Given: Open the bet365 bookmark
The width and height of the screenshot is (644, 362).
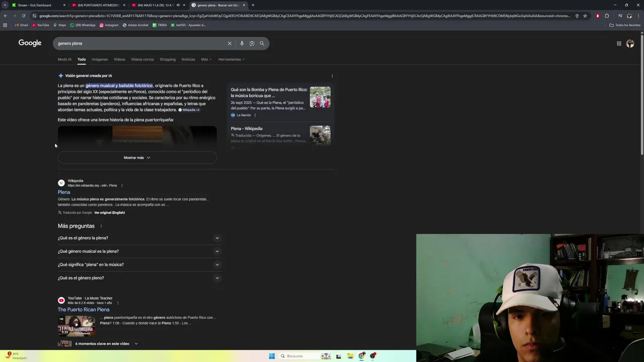Looking at the screenshot, I should click(188, 25).
